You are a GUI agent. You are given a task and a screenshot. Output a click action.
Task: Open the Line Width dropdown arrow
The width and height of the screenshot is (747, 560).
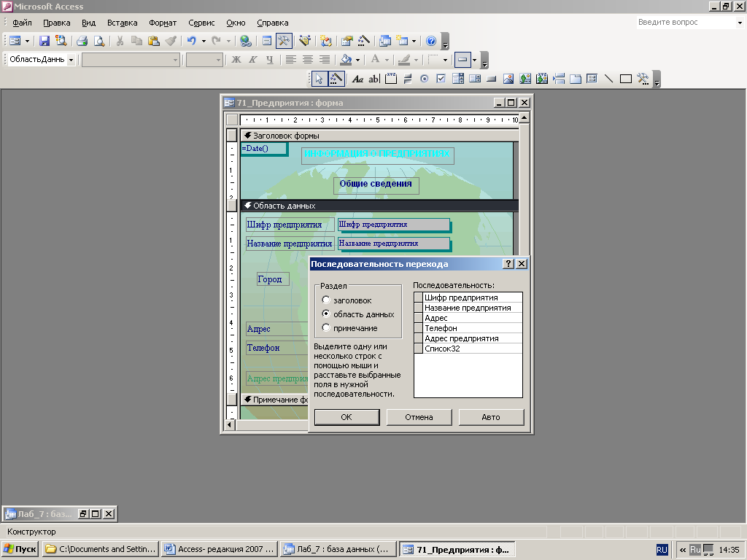tap(445, 60)
